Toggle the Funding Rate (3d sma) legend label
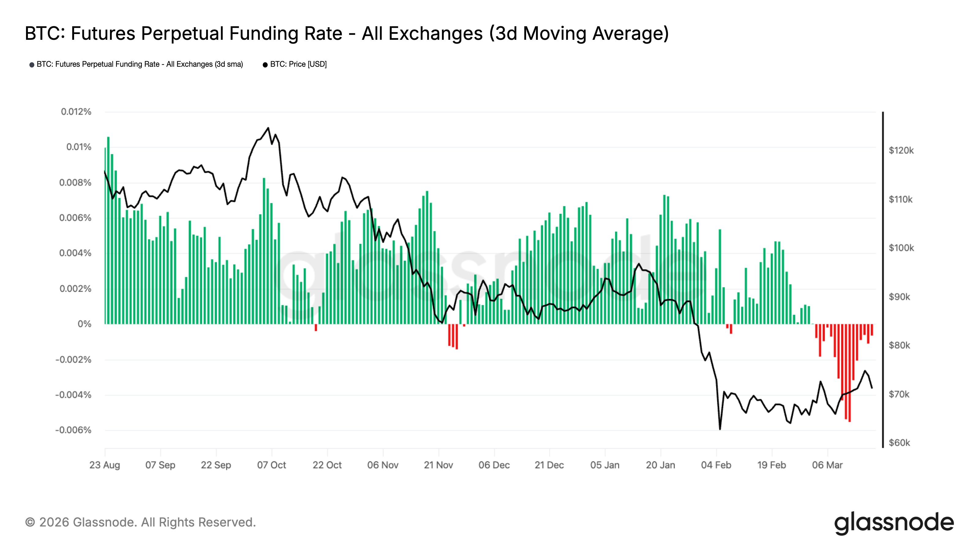 [x=140, y=64]
